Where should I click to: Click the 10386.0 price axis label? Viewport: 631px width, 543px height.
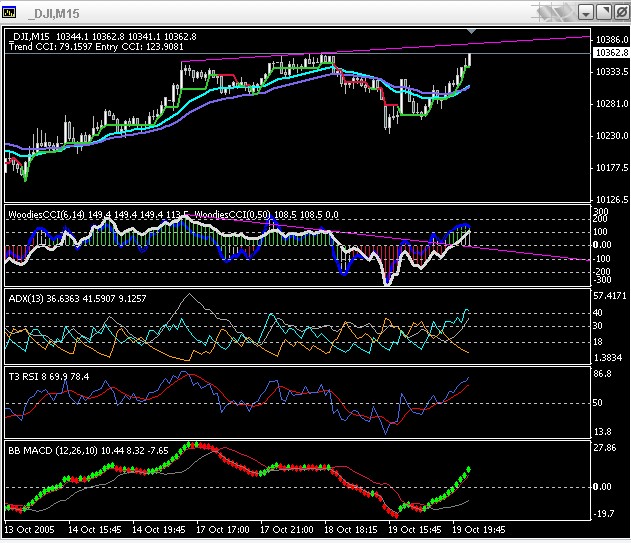click(x=612, y=39)
